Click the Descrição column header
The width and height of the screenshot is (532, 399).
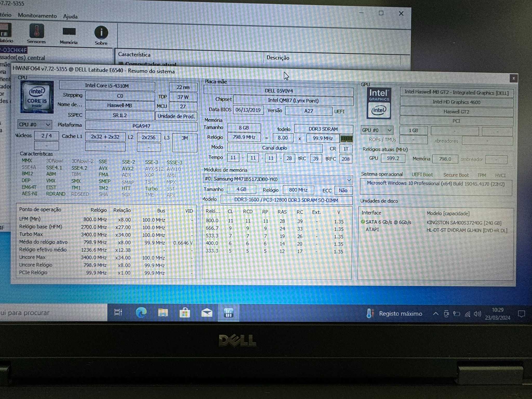278,58
